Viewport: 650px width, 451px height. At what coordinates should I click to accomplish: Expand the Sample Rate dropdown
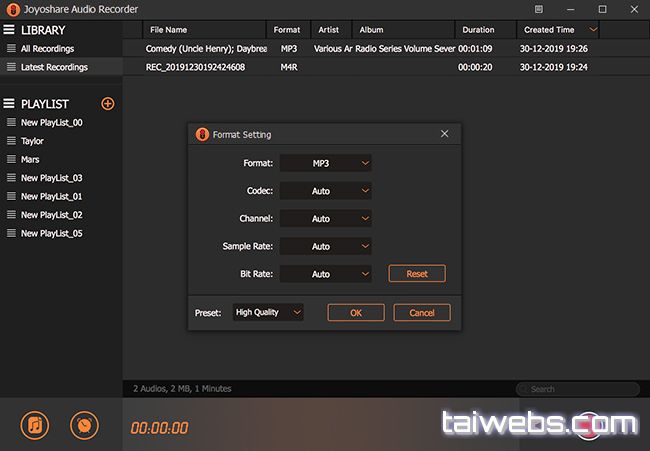326,246
